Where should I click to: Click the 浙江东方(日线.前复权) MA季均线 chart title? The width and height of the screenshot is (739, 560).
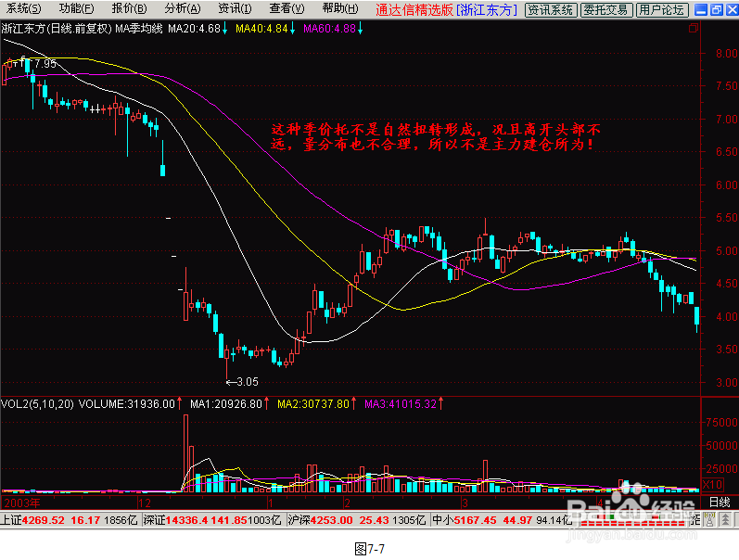(82, 29)
